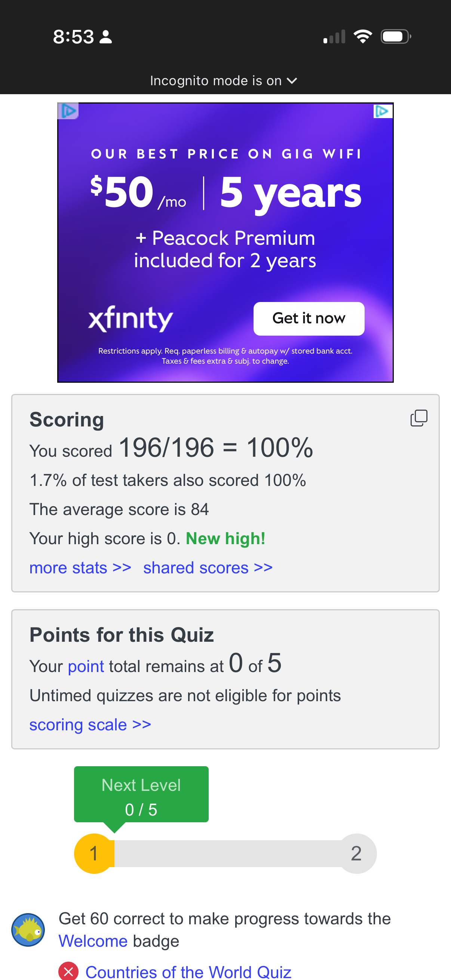The image size is (451, 980).
Task: Tap the red X next to Countries Quiz
Action: [x=68, y=971]
